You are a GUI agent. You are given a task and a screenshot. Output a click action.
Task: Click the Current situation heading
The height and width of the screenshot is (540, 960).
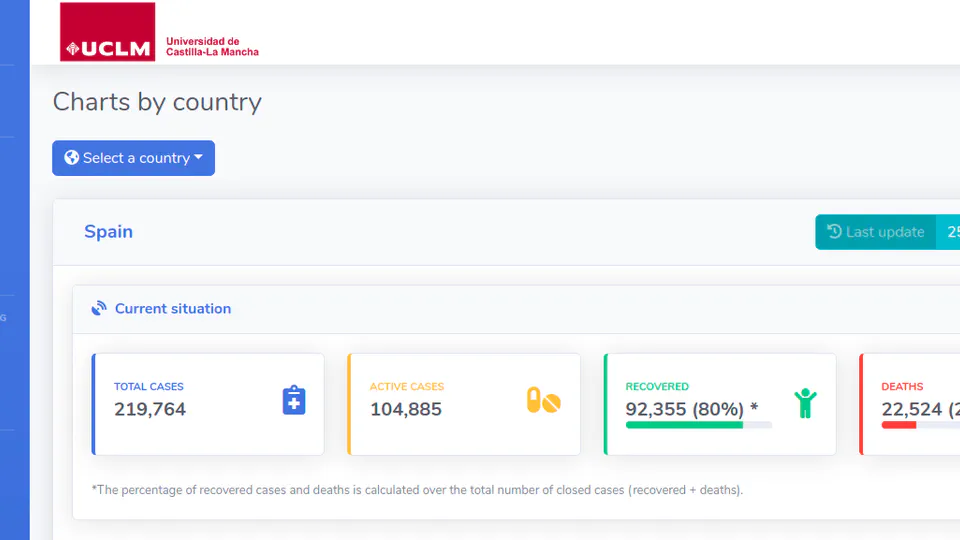tap(173, 309)
